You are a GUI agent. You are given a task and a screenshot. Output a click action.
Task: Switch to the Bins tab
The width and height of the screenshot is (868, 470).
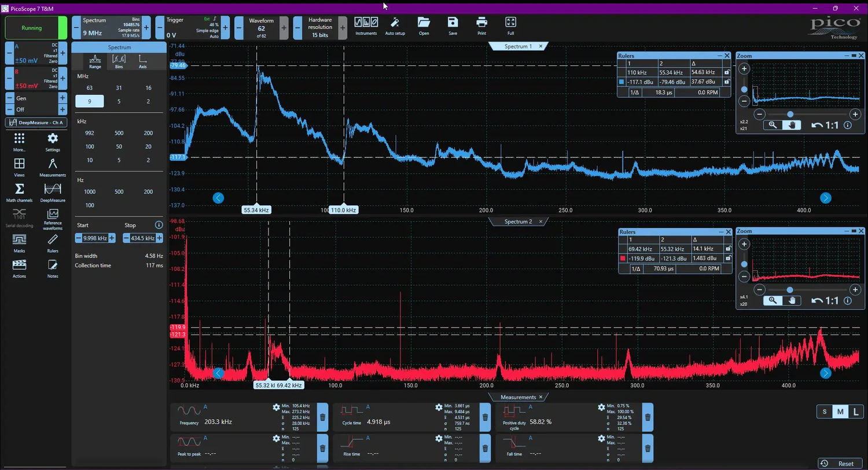pos(119,61)
